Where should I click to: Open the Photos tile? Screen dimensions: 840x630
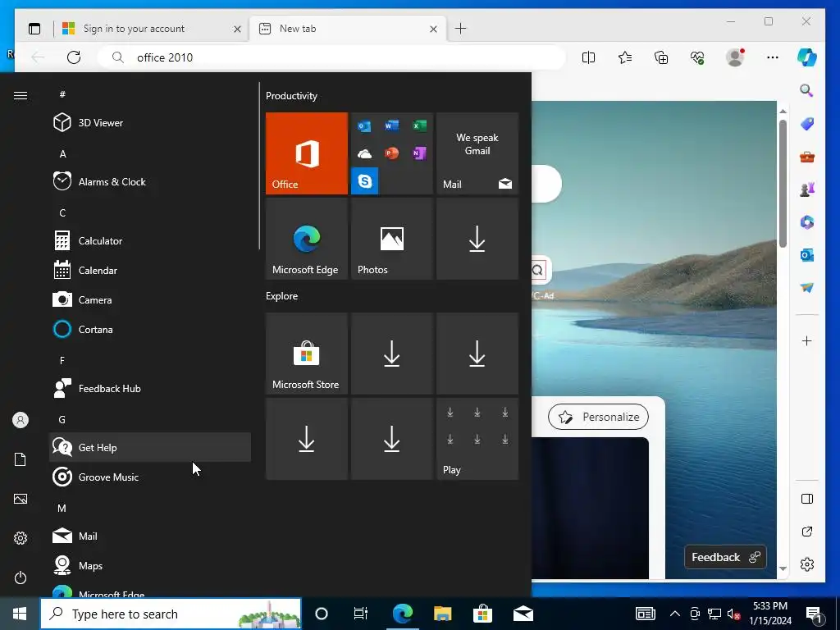(x=391, y=239)
